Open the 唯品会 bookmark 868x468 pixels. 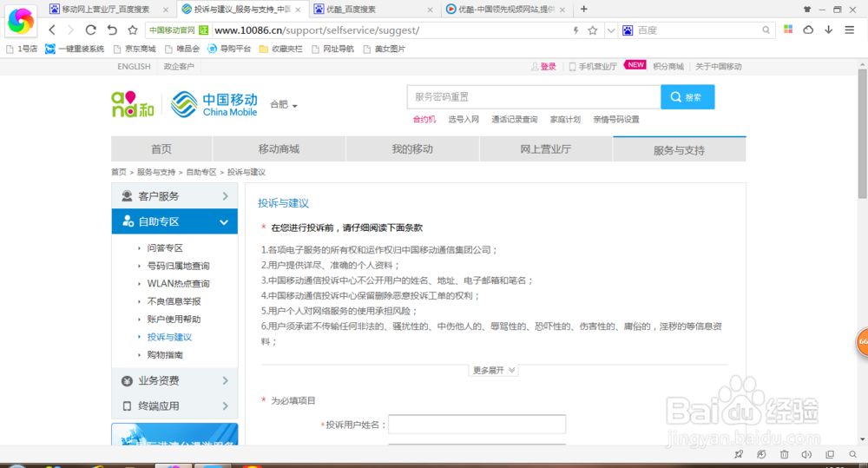pyautogui.click(x=182, y=49)
